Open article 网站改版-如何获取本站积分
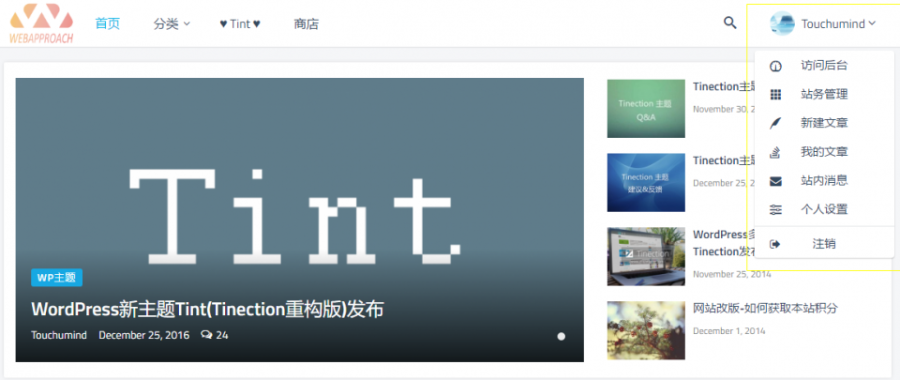The height and width of the screenshot is (380, 900). [766, 309]
